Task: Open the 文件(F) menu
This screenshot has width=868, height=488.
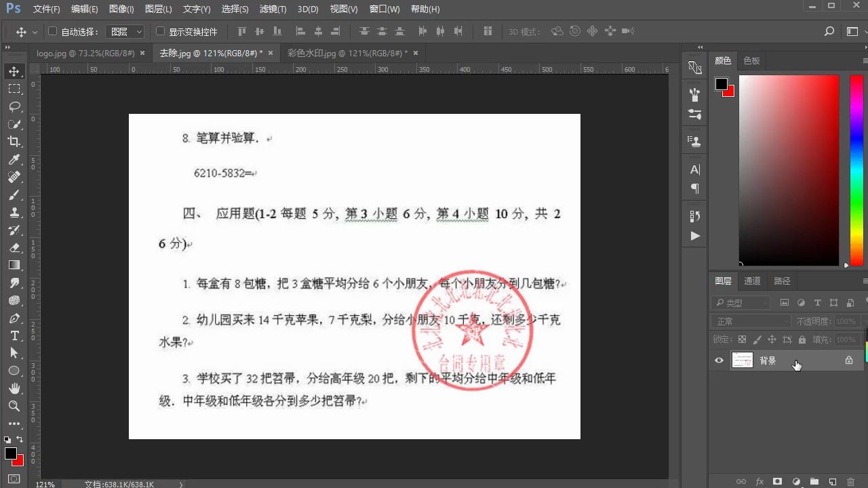Action: tap(47, 9)
